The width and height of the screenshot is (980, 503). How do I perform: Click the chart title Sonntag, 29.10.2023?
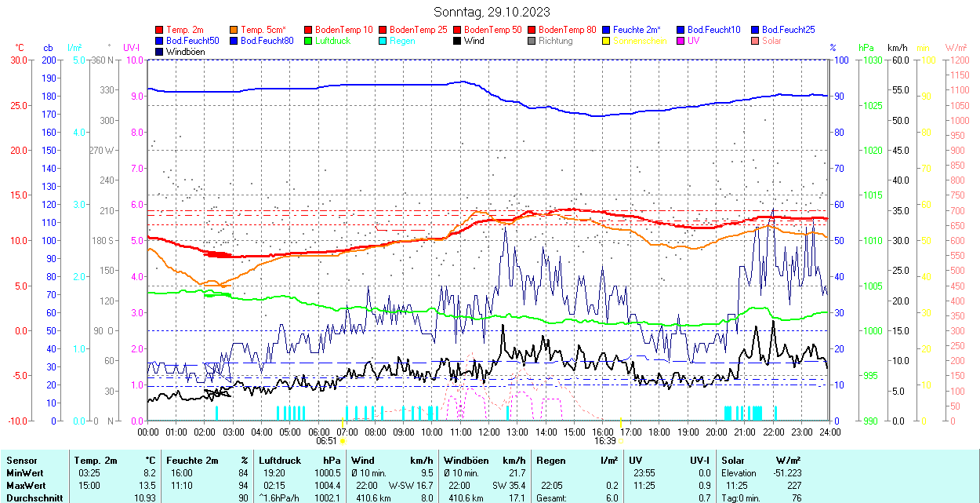pos(492,12)
